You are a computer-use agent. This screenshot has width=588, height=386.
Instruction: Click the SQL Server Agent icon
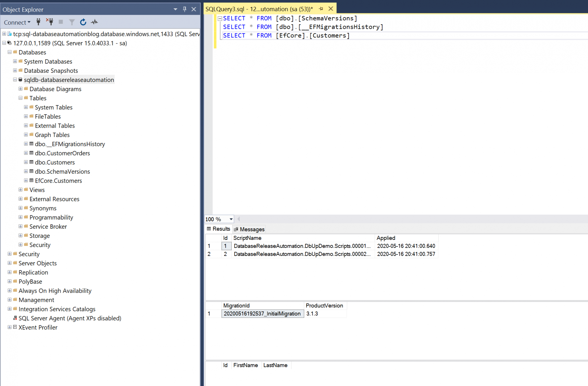15,318
